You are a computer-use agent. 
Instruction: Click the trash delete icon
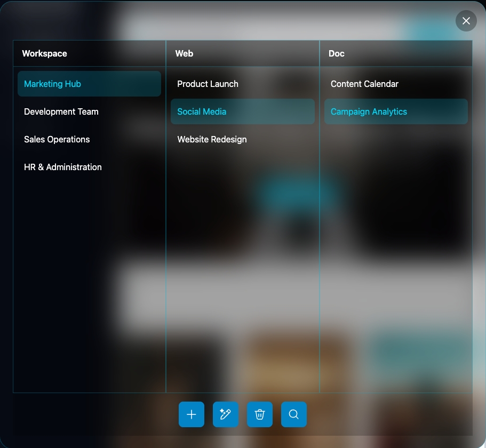tap(260, 414)
